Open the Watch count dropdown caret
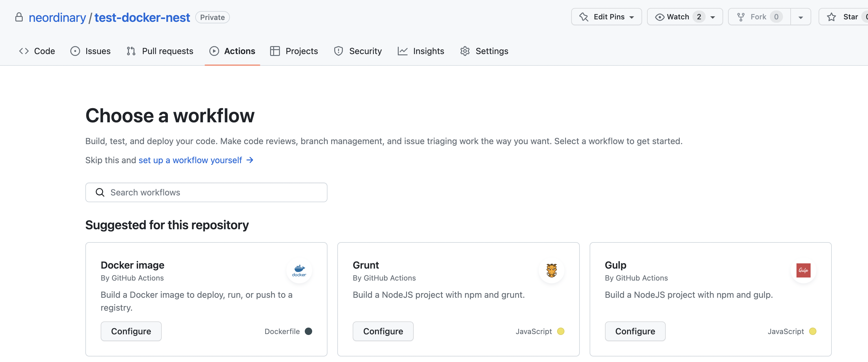The width and height of the screenshot is (868, 362). 713,17
